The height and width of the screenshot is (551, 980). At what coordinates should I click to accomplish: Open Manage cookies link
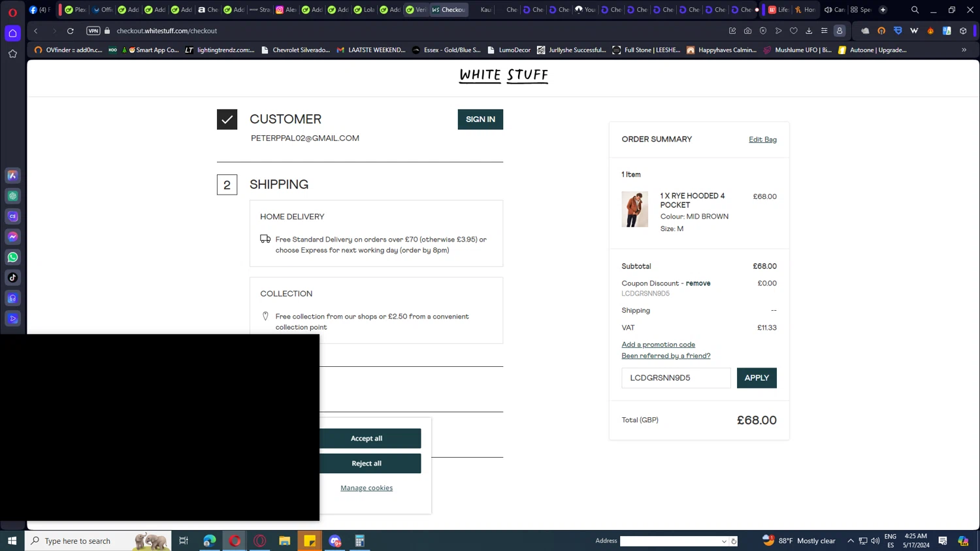pyautogui.click(x=367, y=488)
